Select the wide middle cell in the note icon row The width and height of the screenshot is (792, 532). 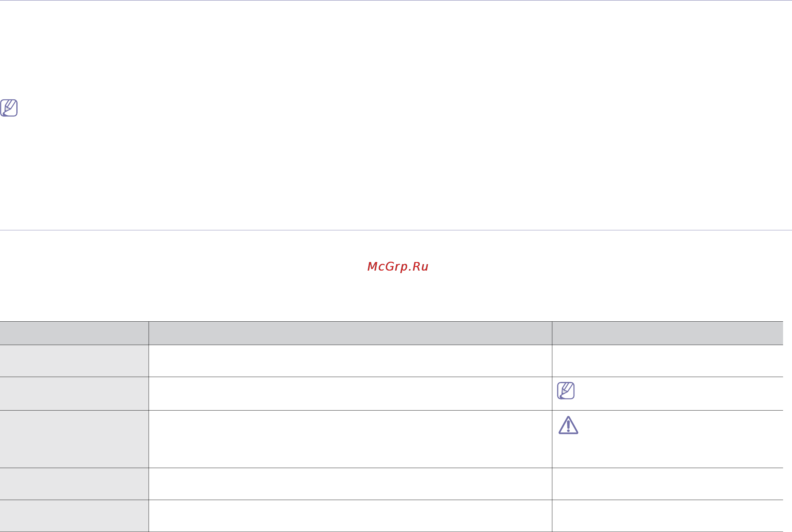pos(350,394)
